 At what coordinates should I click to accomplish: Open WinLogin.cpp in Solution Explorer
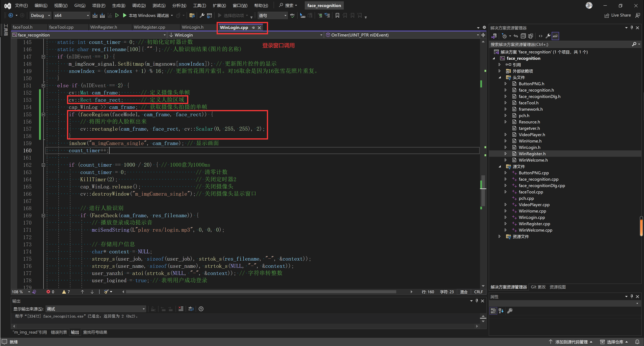531,218
